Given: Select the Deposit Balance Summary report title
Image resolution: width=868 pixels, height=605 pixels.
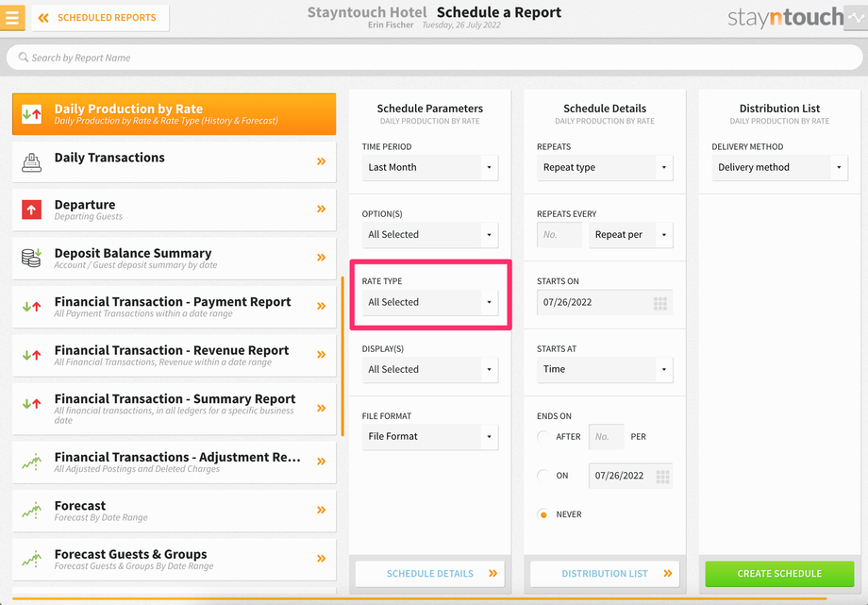Looking at the screenshot, I should tap(133, 253).
